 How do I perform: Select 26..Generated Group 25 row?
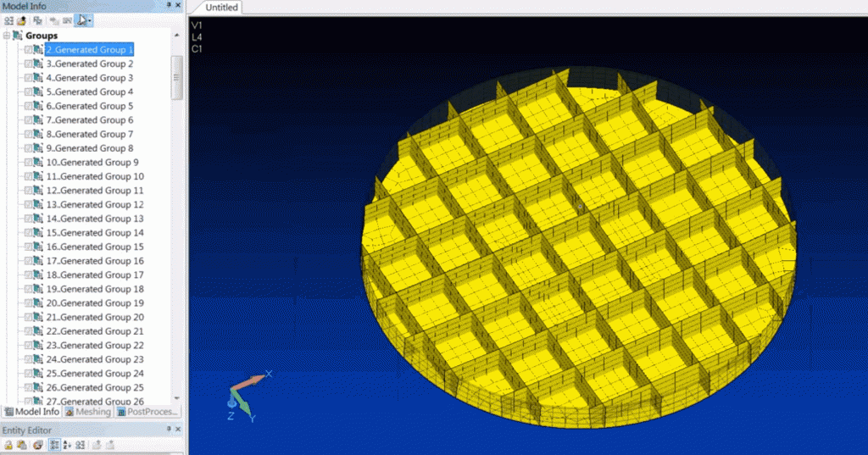pos(95,387)
